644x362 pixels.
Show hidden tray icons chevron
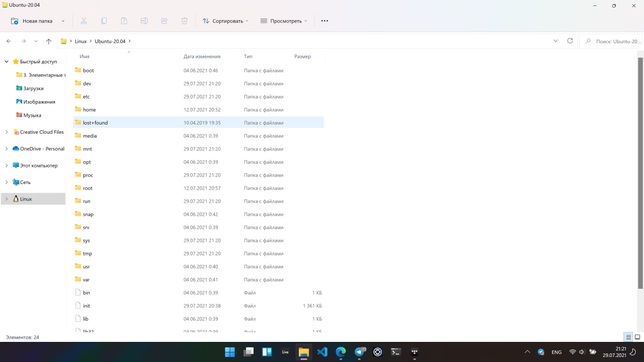(527, 352)
